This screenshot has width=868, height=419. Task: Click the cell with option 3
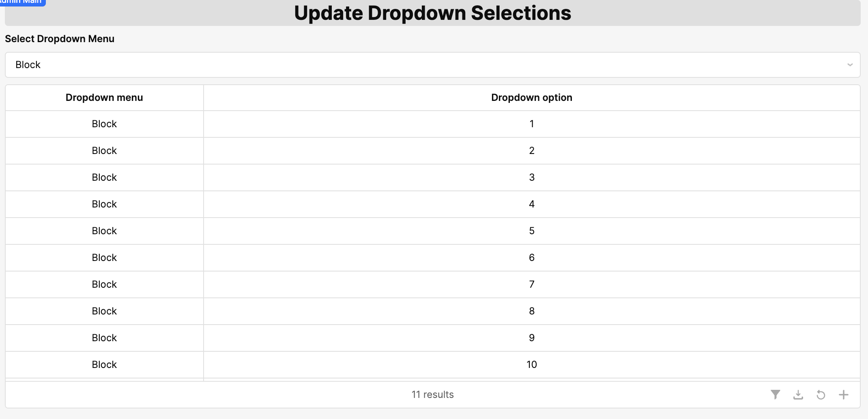[x=531, y=177]
